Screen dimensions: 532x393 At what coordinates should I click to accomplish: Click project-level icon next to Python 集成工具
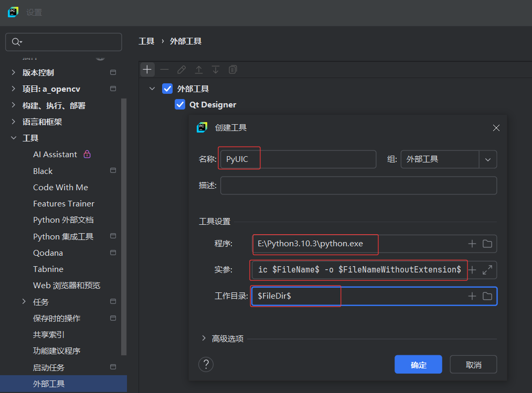click(113, 236)
